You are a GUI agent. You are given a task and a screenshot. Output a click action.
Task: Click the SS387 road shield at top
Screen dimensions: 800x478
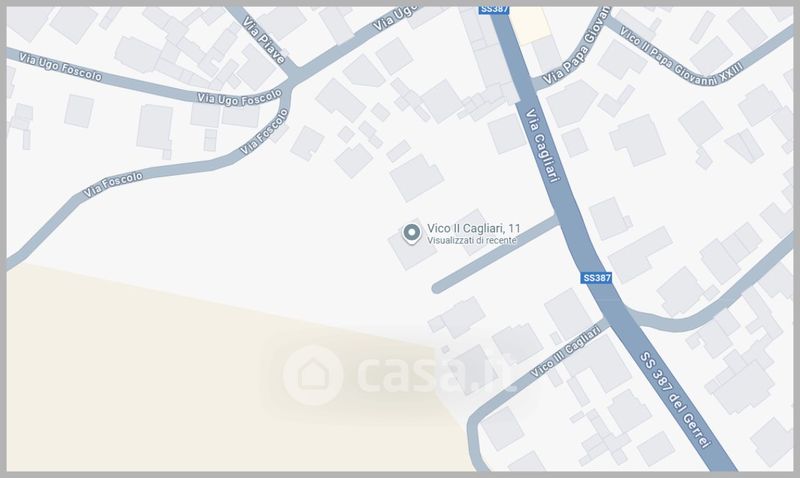click(x=494, y=9)
